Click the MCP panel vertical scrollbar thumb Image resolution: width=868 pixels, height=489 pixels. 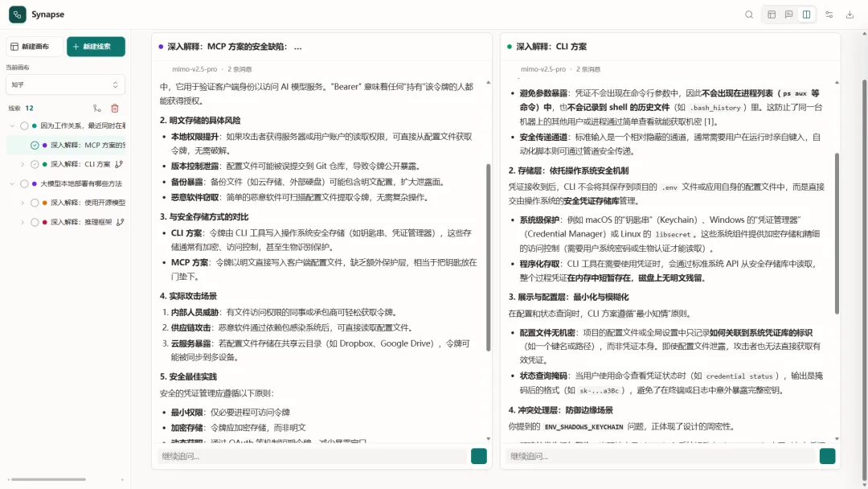click(489, 257)
